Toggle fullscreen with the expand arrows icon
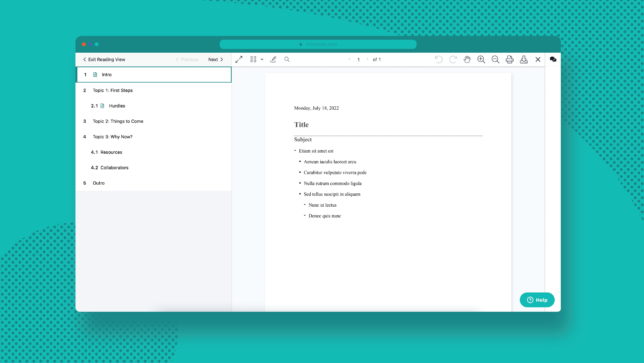Image resolution: width=644 pixels, height=363 pixels. pos(239,59)
